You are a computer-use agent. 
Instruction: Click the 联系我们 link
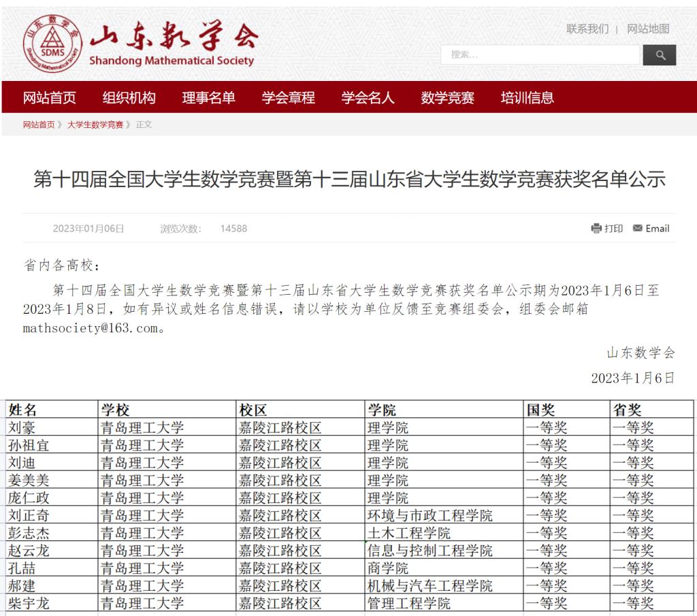click(x=587, y=29)
